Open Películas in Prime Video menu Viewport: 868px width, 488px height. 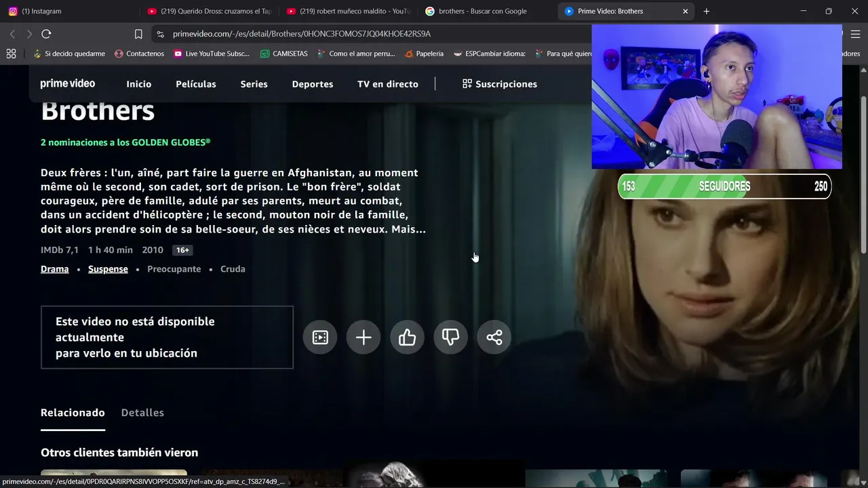coord(196,84)
